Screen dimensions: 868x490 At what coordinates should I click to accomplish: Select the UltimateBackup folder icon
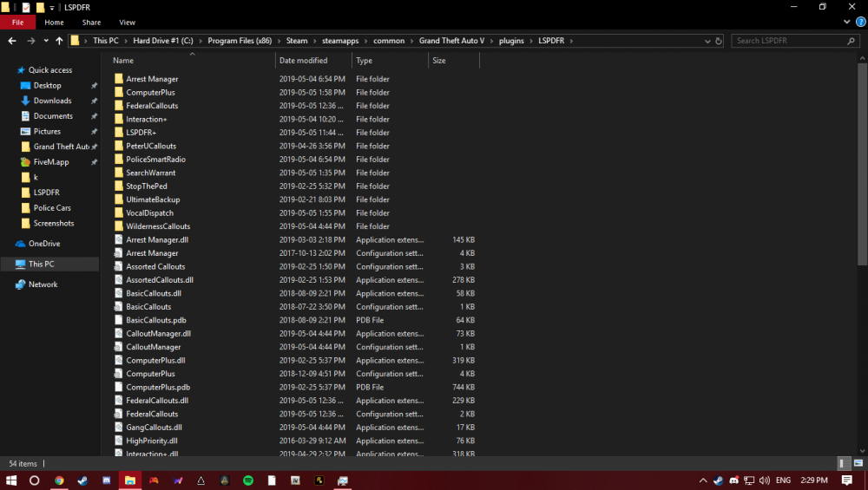click(x=118, y=199)
